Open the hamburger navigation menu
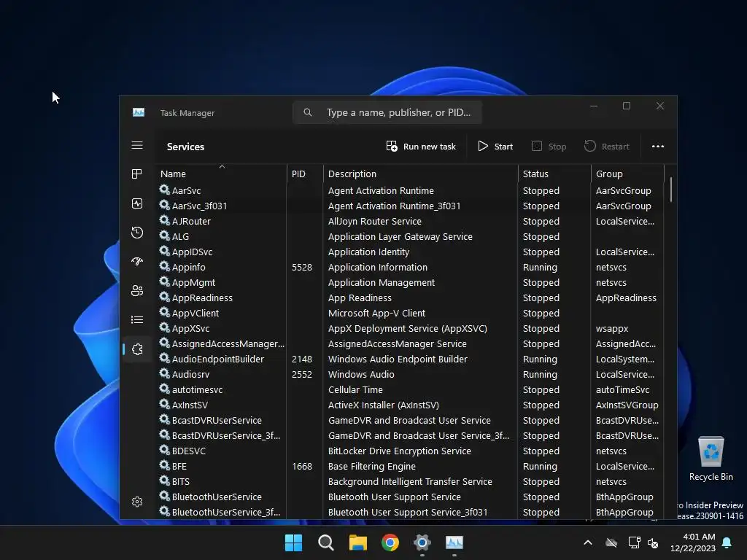 [x=137, y=145]
